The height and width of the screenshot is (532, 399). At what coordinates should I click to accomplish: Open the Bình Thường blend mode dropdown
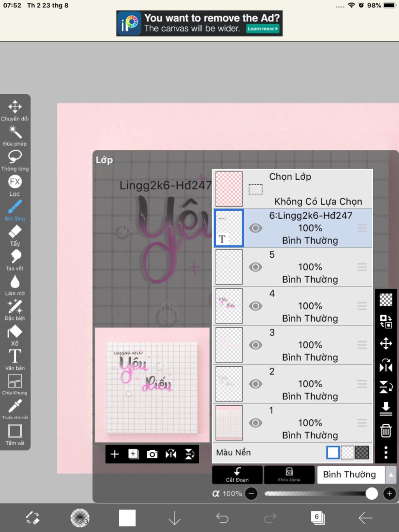(x=351, y=475)
